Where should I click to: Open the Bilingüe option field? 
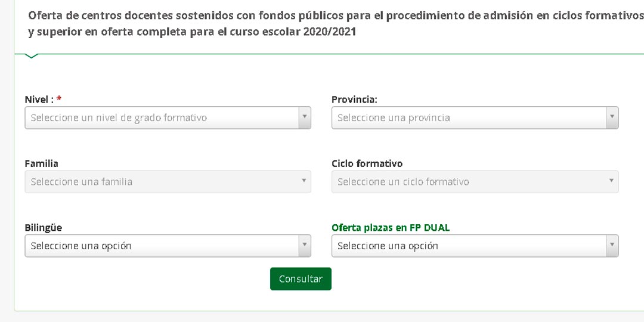161,246
